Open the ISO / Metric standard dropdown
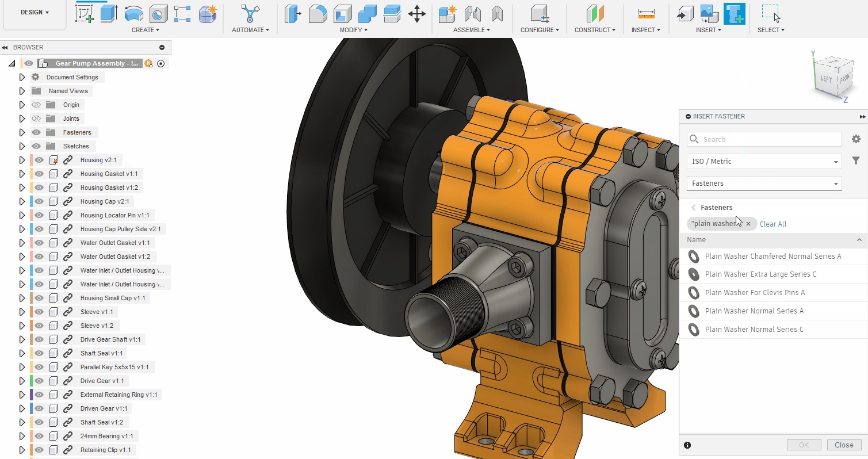 click(x=764, y=162)
